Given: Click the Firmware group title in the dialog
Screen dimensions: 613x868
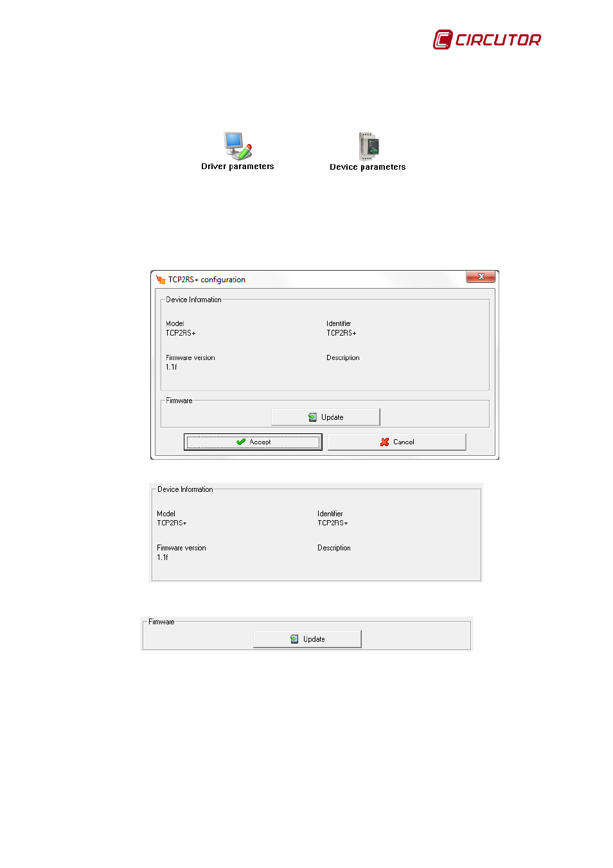Looking at the screenshot, I should [179, 401].
